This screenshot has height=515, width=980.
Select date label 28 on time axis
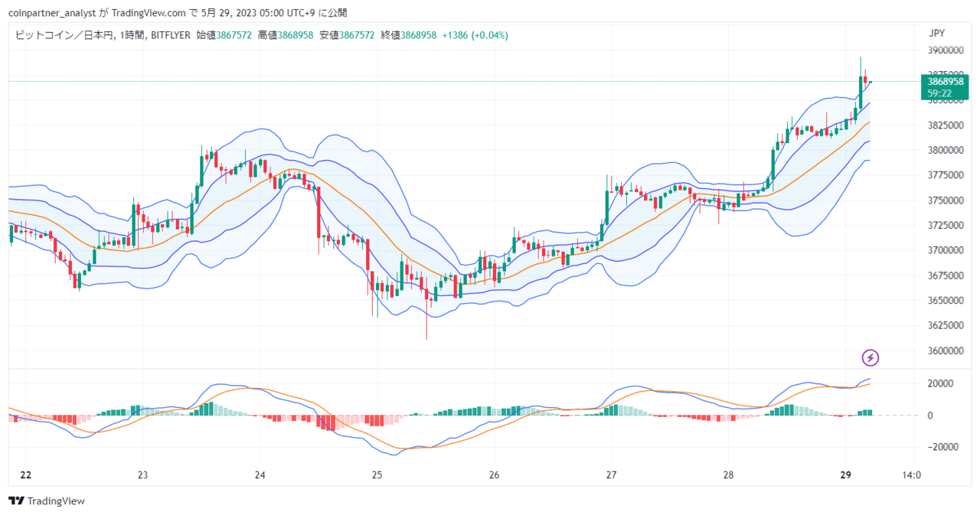tap(728, 474)
